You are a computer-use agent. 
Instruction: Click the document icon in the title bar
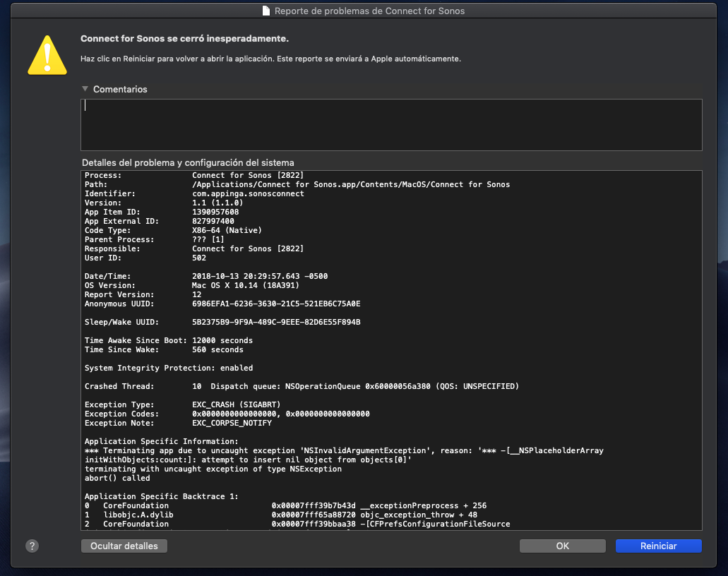pos(266,11)
